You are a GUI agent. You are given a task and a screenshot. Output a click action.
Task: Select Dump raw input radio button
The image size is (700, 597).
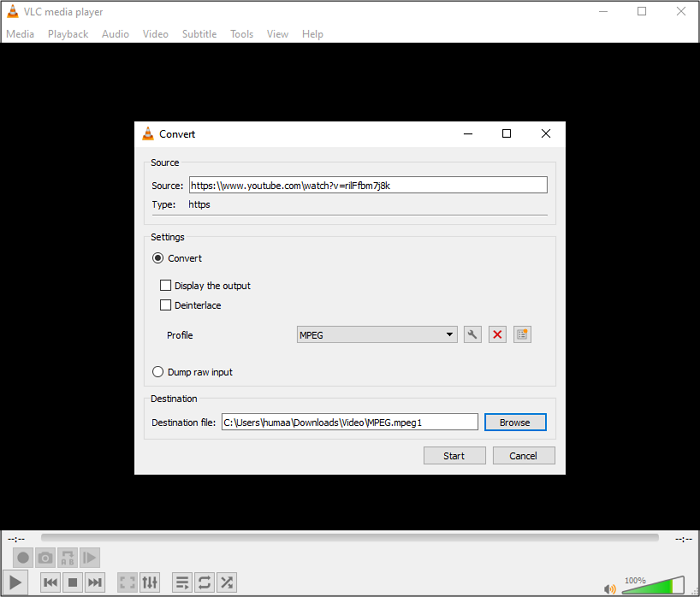click(x=158, y=372)
